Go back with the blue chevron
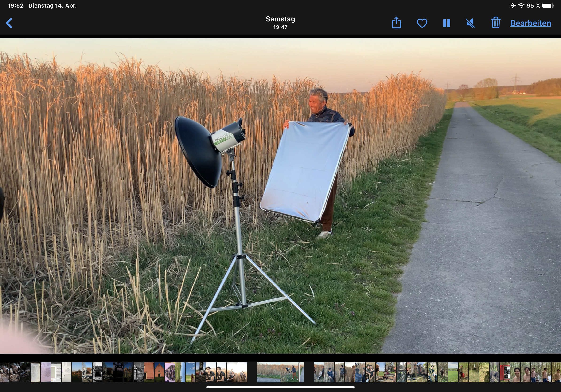Image resolution: width=561 pixels, height=392 pixels. pos(9,23)
